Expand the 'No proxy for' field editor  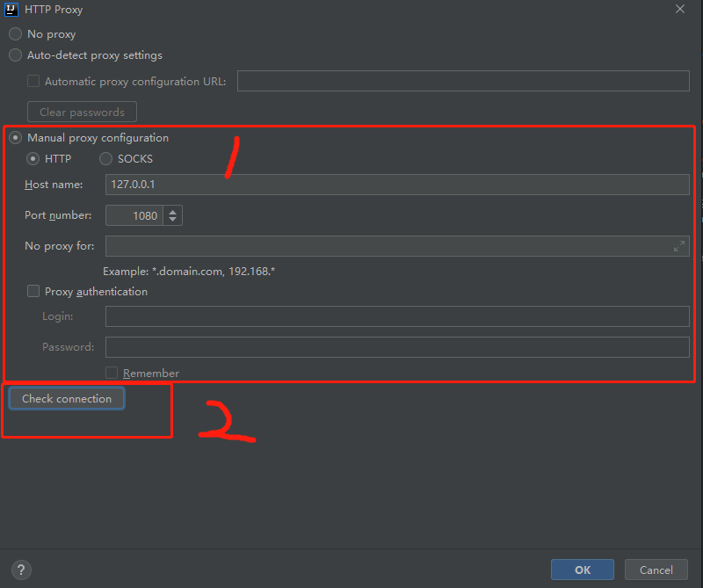(x=678, y=246)
